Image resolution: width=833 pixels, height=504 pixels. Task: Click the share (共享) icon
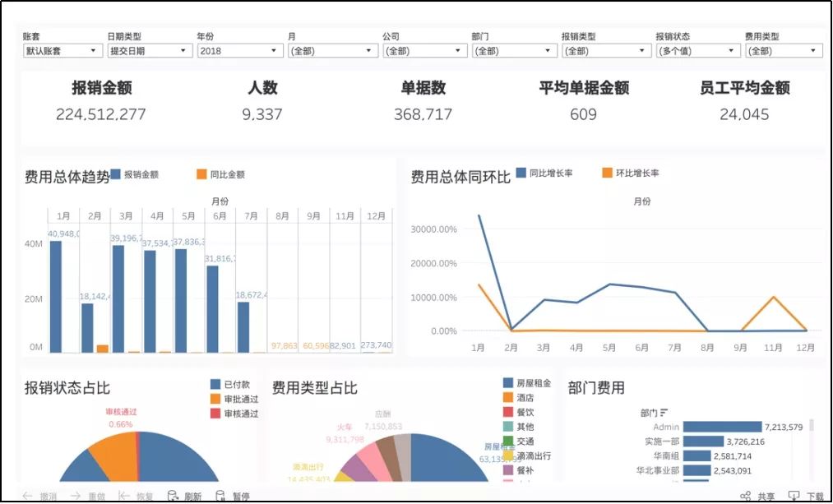click(x=745, y=496)
